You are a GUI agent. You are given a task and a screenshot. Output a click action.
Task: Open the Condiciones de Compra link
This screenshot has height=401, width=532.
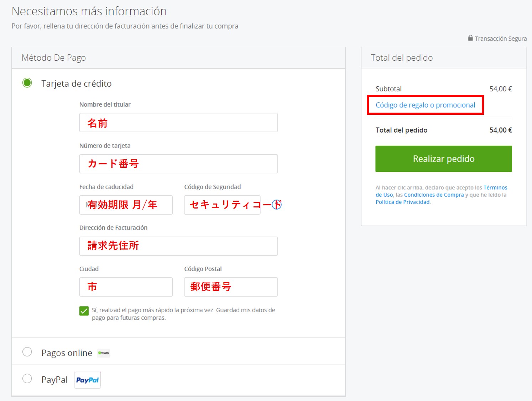434,195
